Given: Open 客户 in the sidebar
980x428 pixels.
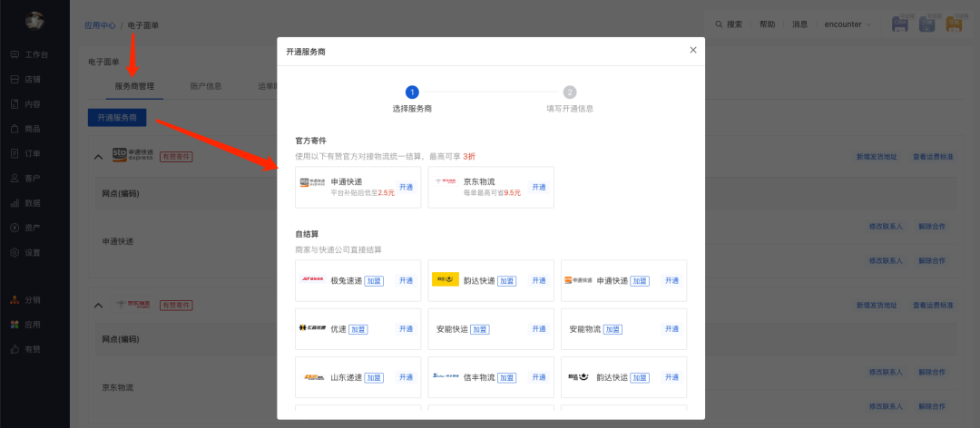Looking at the screenshot, I should 25,178.
